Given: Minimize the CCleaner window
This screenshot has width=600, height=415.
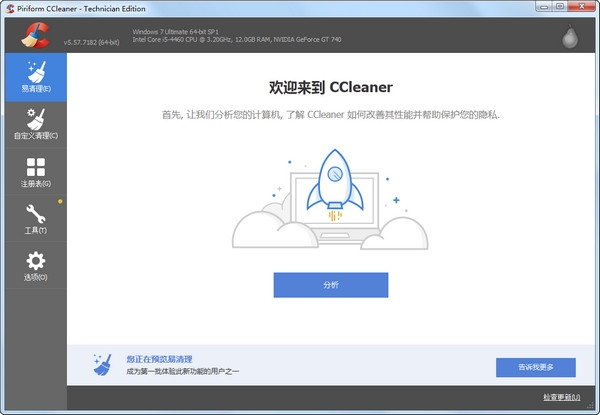Looking at the screenshot, I should tap(545, 7).
